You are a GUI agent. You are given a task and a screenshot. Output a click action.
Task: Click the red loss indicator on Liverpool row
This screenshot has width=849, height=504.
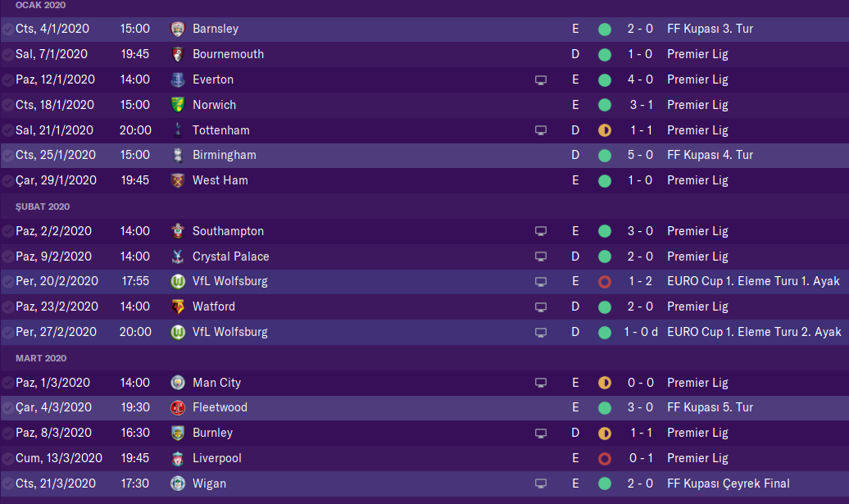pos(605,458)
